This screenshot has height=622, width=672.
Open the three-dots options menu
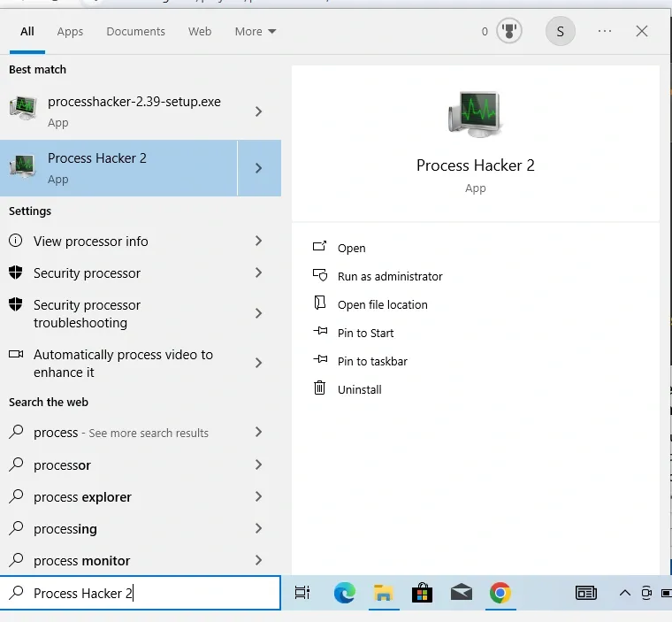[604, 31]
